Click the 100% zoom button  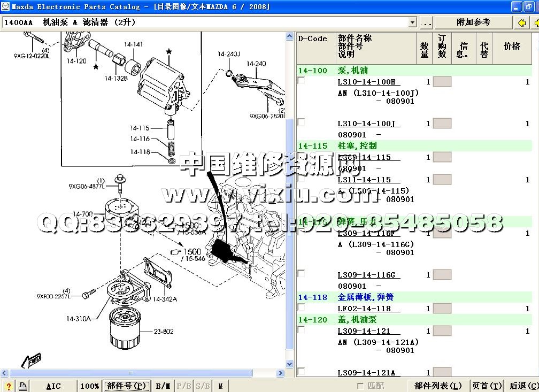89,386
